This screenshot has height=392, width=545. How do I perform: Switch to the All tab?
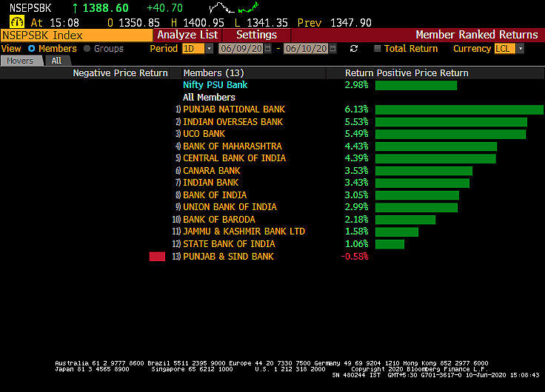57,61
